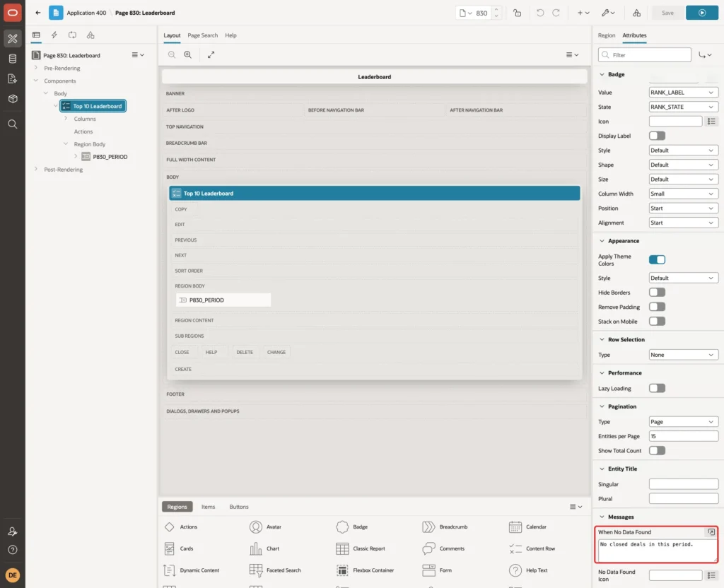
Task: Open Page Shared Components tab icon
Action: (x=90, y=35)
